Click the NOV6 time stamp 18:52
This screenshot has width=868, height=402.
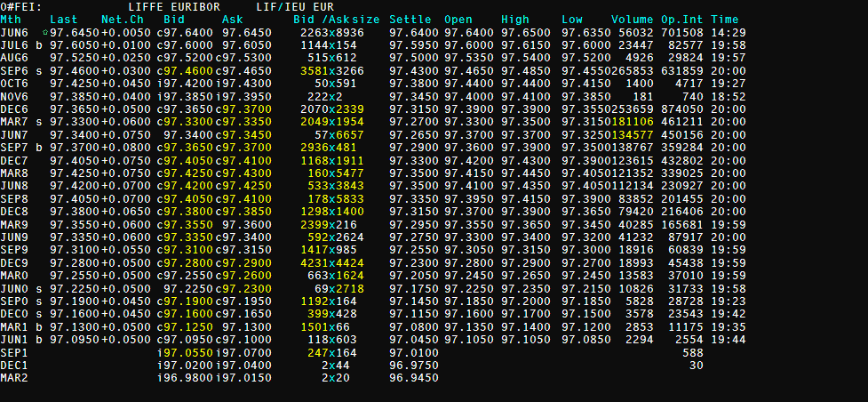point(728,97)
